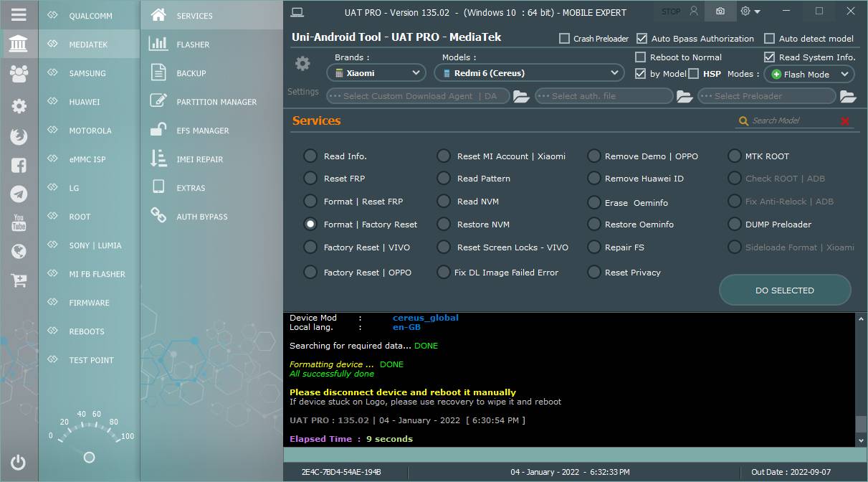868x482 pixels.
Task: Click the STOP button
Action: 671,11
